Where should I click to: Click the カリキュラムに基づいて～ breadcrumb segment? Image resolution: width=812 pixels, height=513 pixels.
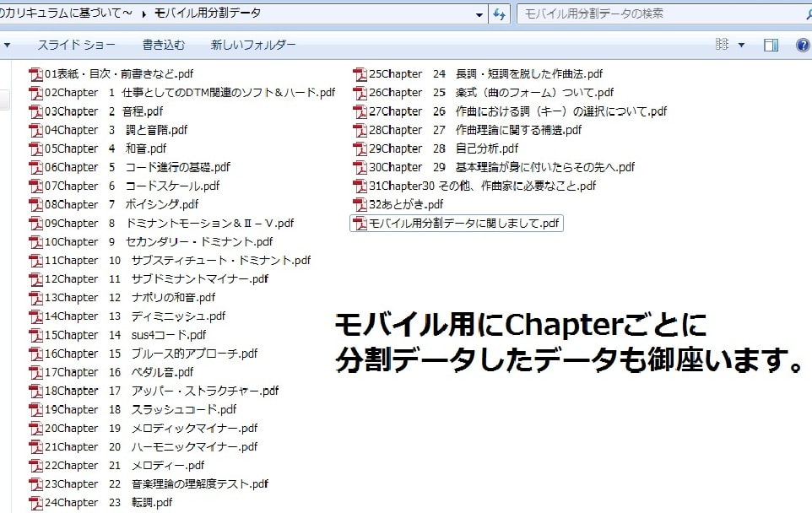point(67,13)
